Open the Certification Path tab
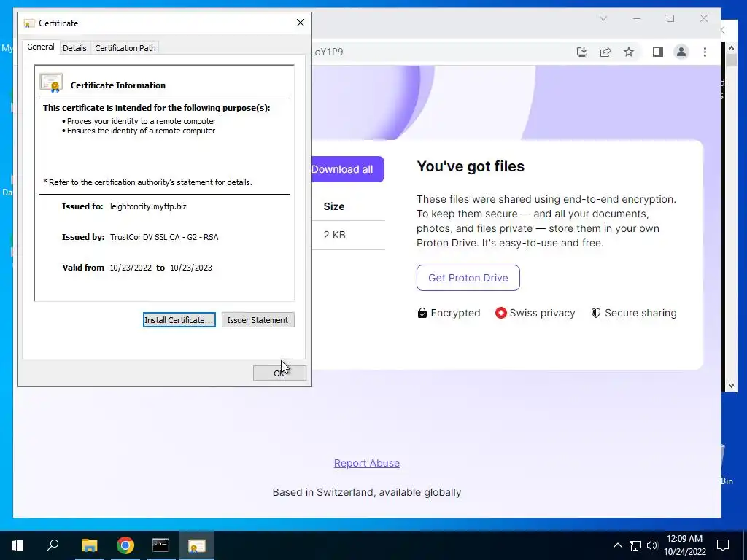Viewport: 747px width, 560px height. (x=125, y=48)
